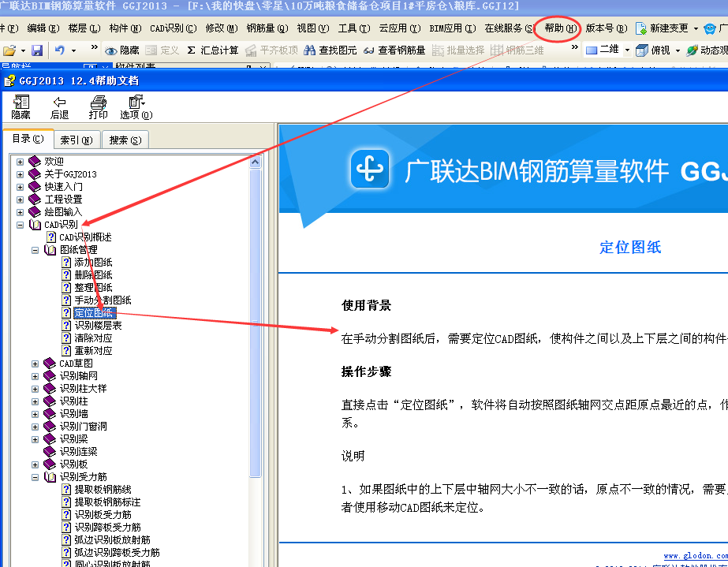
Task: Click the Hide (隐藏) icon in help window
Action: pos(21,102)
